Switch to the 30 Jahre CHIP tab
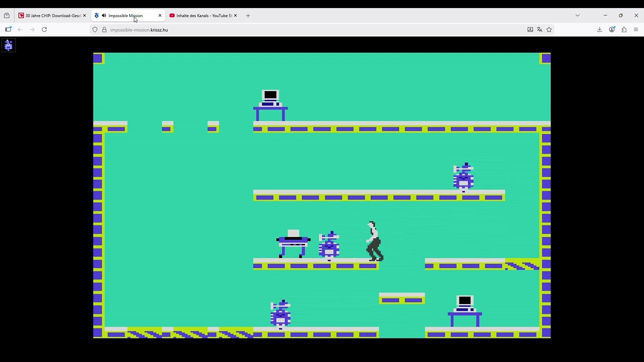Viewport: 644px width, 362px height. 52,16
